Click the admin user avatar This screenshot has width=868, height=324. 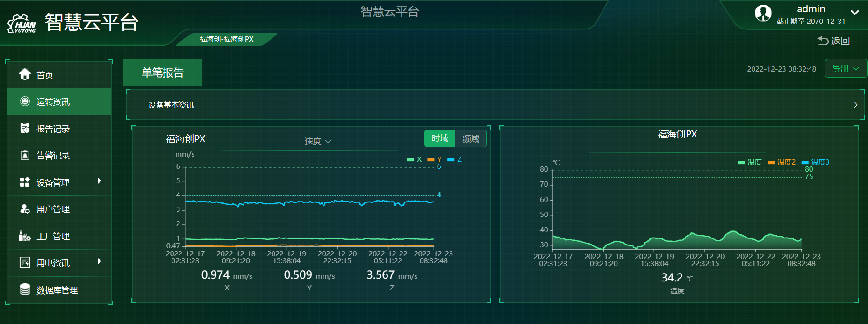click(763, 13)
